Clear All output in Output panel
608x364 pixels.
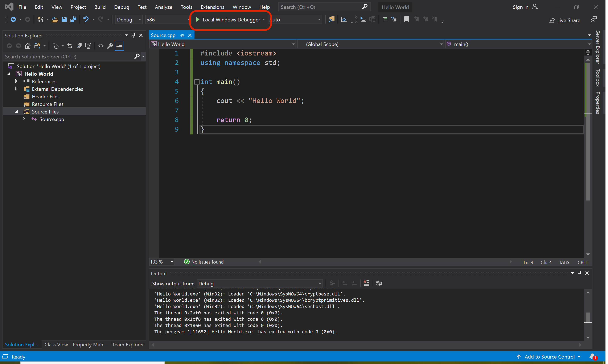[x=366, y=283]
